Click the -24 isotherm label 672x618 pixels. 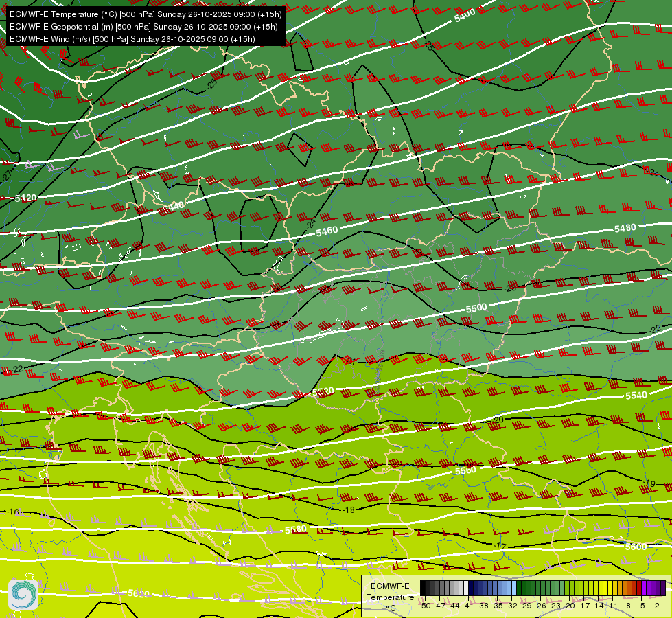pyautogui.click(x=310, y=223)
